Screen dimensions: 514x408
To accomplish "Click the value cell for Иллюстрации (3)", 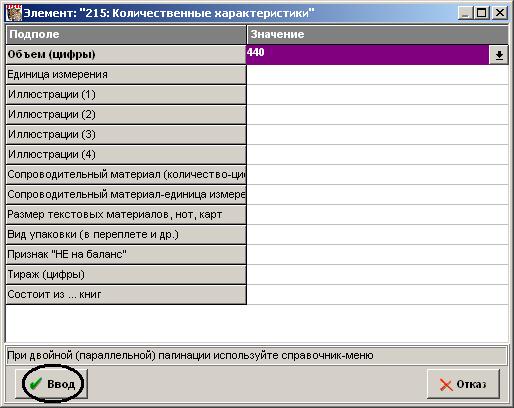I will pos(377,135).
